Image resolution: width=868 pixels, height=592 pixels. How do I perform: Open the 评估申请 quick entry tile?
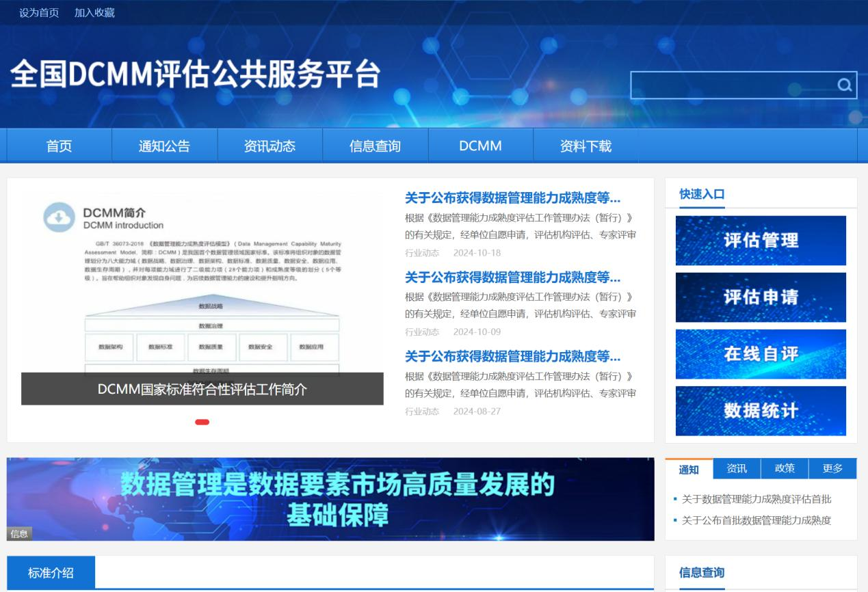(x=761, y=297)
